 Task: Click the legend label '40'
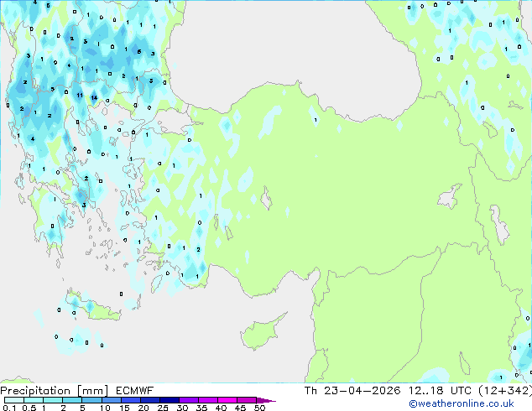point(221,408)
